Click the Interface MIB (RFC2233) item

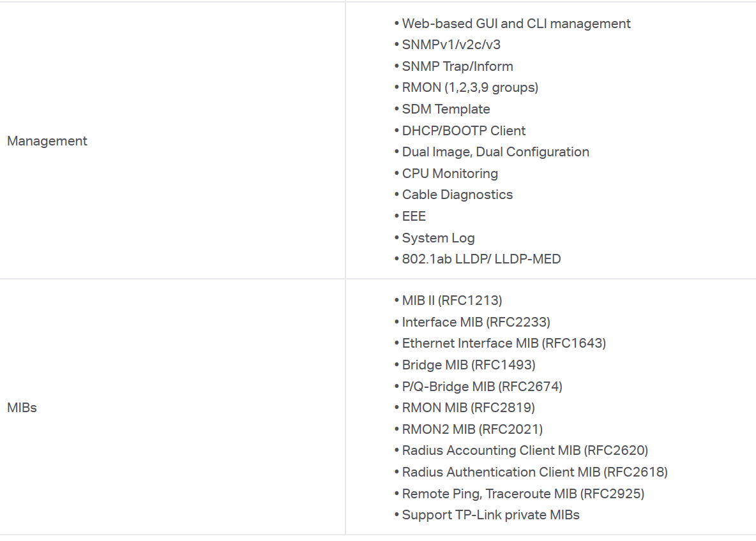tap(476, 322)
